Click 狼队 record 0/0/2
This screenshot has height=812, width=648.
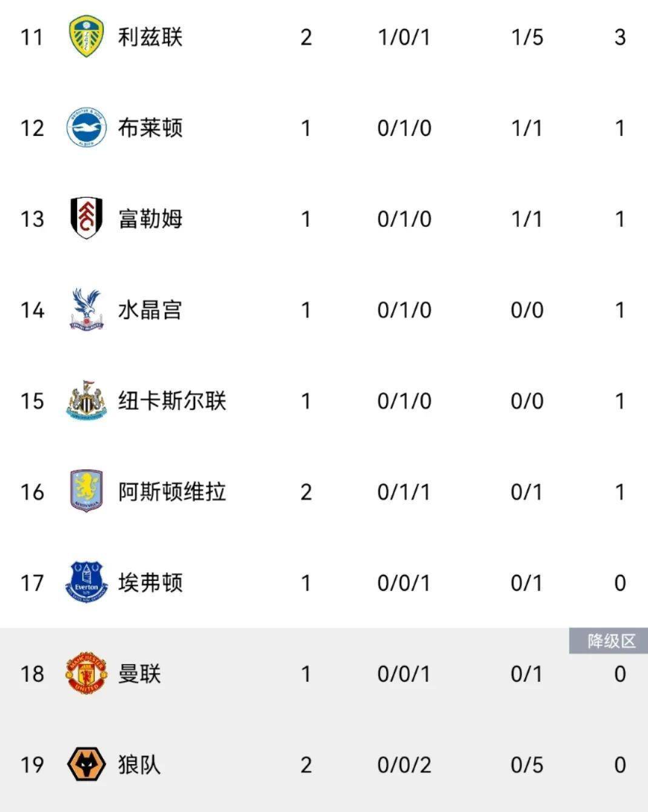[404, 765]
